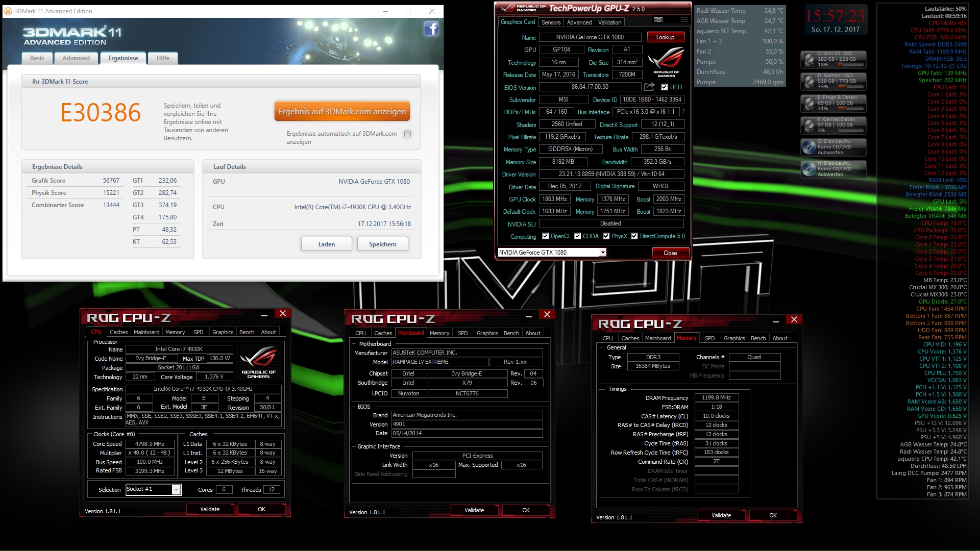Click the Bus Interface question mark
980x551 pixels.
tap(683, 112)
